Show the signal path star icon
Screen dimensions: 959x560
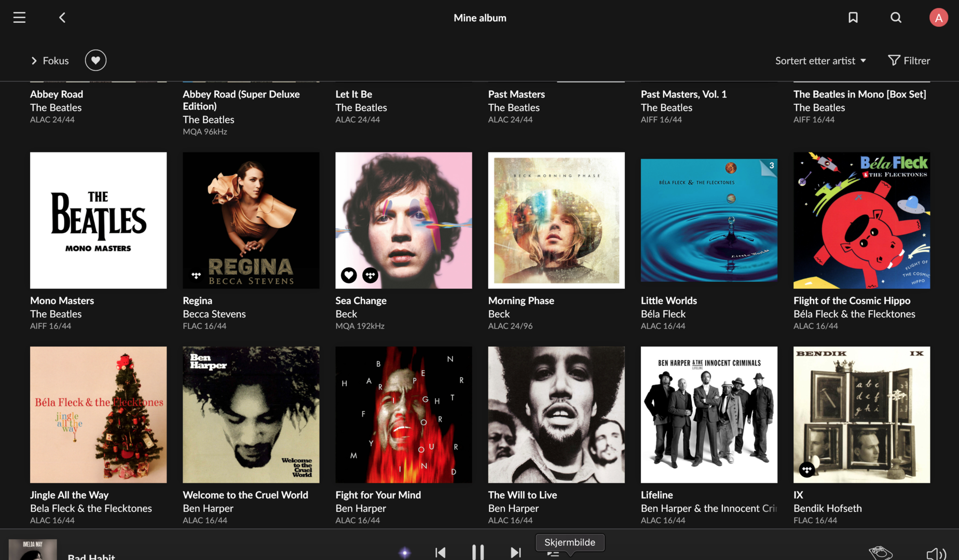(405, 553)
